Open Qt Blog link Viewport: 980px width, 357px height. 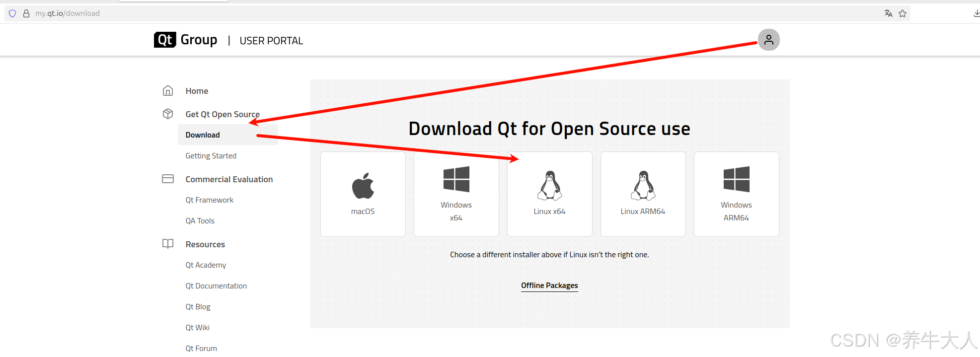coord(198,307)
